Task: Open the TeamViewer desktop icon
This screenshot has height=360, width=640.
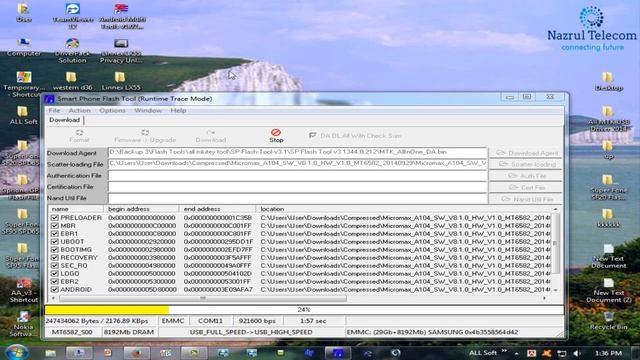Action: coord(73,16)
